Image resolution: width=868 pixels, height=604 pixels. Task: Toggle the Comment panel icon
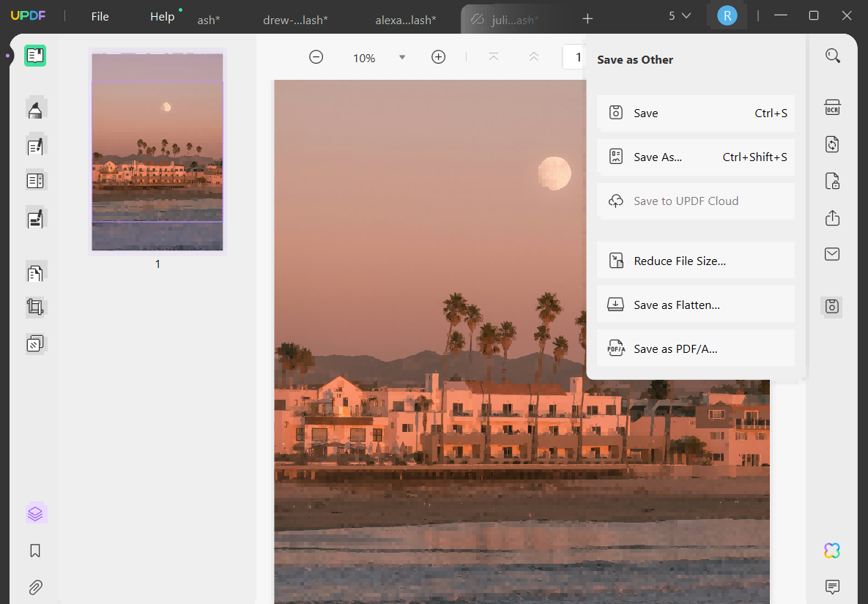pos(831,586)
